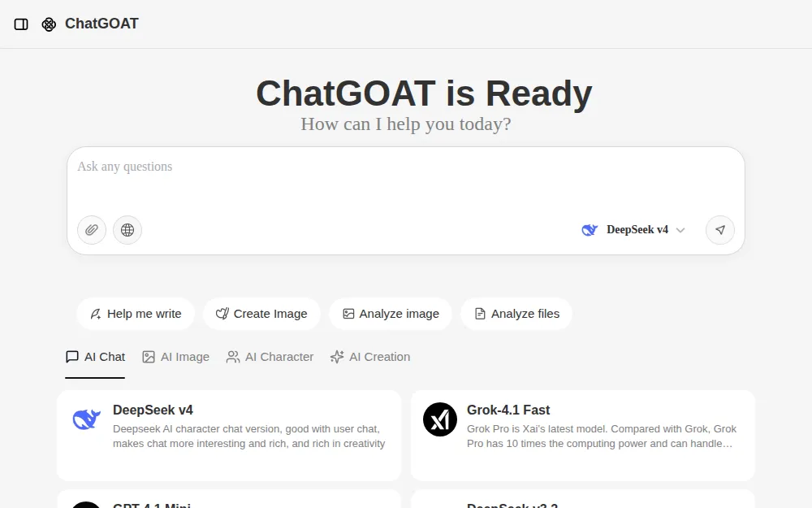Viewport: 812px width, 508px height.
Task: Choose the Analyze files button
Action: pyautogui.click(x=516, y=314)
